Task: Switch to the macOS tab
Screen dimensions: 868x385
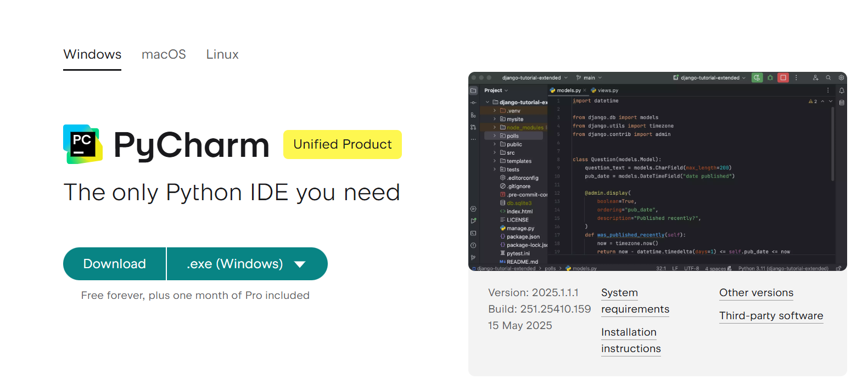Action: pyautogui.click(x=164, y=54)
